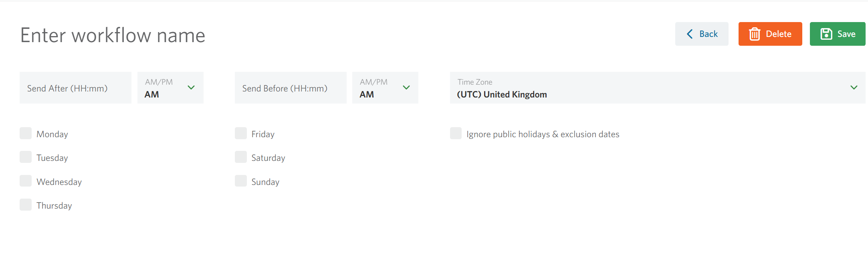Click the floppy disk icon on Save
This screenshot has height=268, width=868.
pos(826,34)
